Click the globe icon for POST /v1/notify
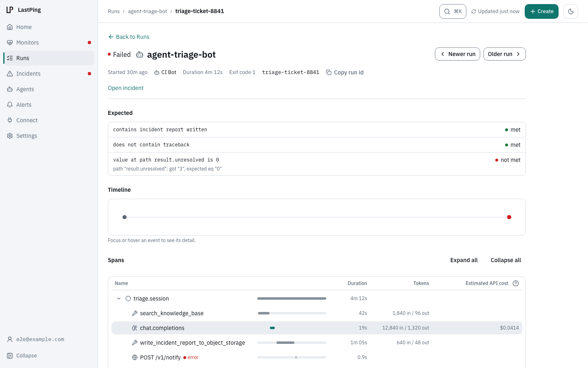Image resolution: width=588 pixels, height=368 pixels. click(x=135, y=357)
